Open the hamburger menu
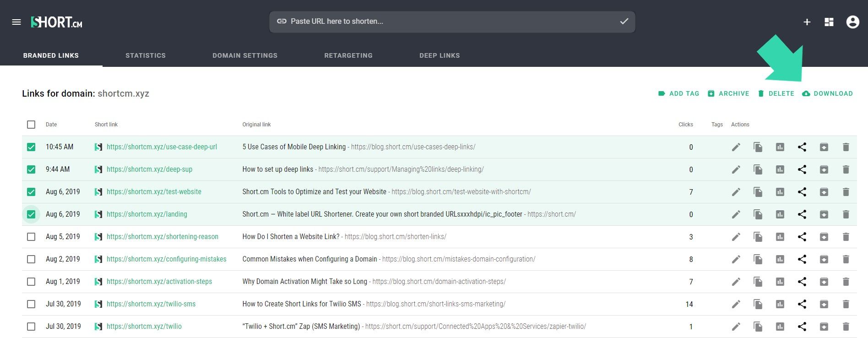This screenshot has width=868, height=338. click(16, 22)
